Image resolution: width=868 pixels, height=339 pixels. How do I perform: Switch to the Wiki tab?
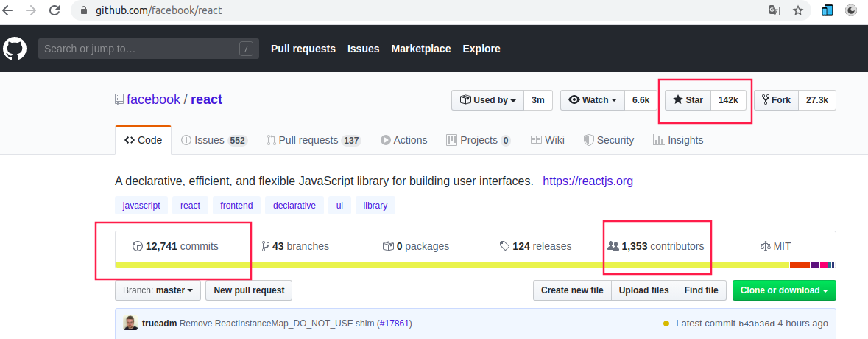548,140
